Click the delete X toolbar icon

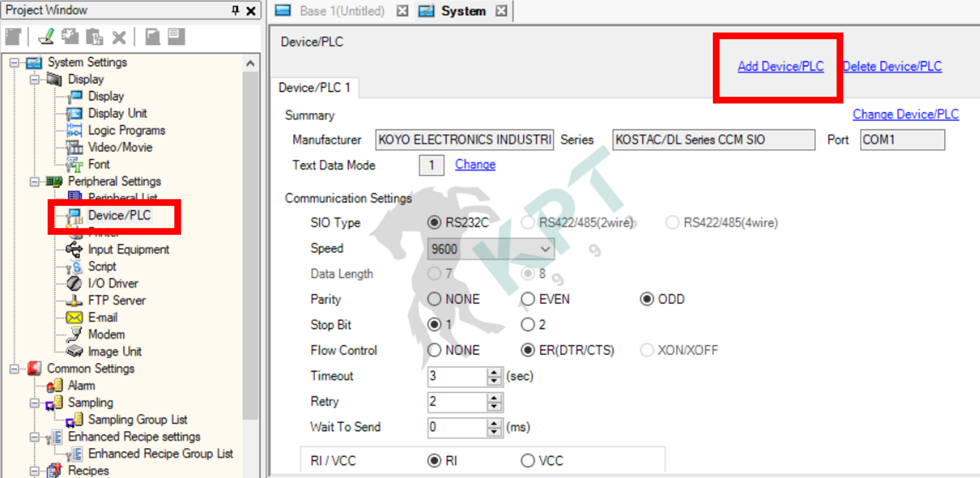[x=119, y=37]
